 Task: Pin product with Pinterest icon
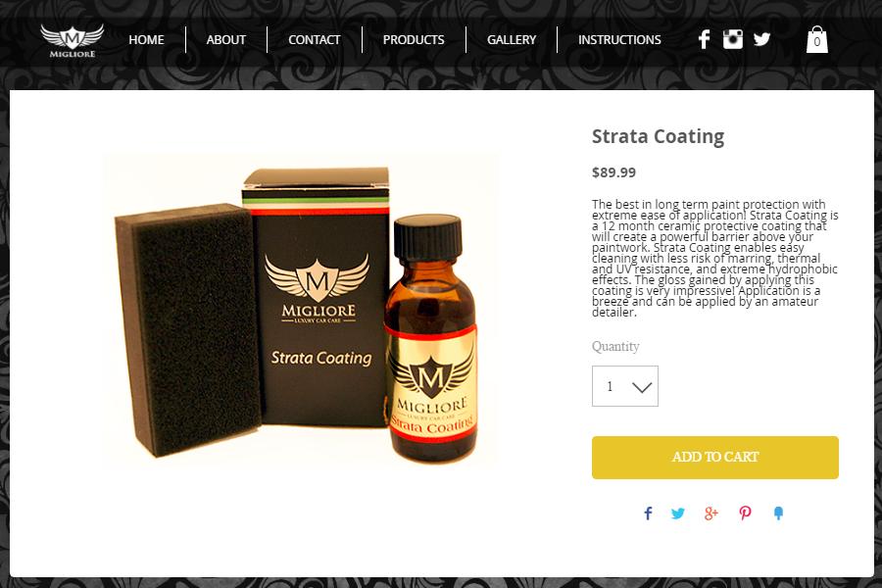[745, 514]
